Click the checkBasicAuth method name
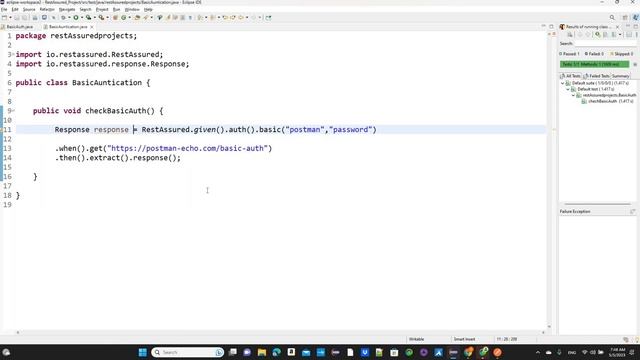This screenshot has width=640, height=360. pyautogui.click(x=116, y=111)
